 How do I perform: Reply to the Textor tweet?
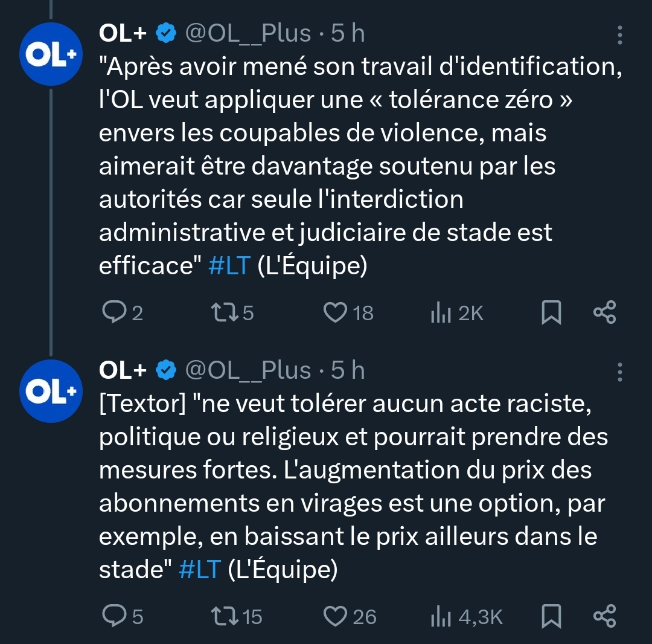click(x=113, y=616)
